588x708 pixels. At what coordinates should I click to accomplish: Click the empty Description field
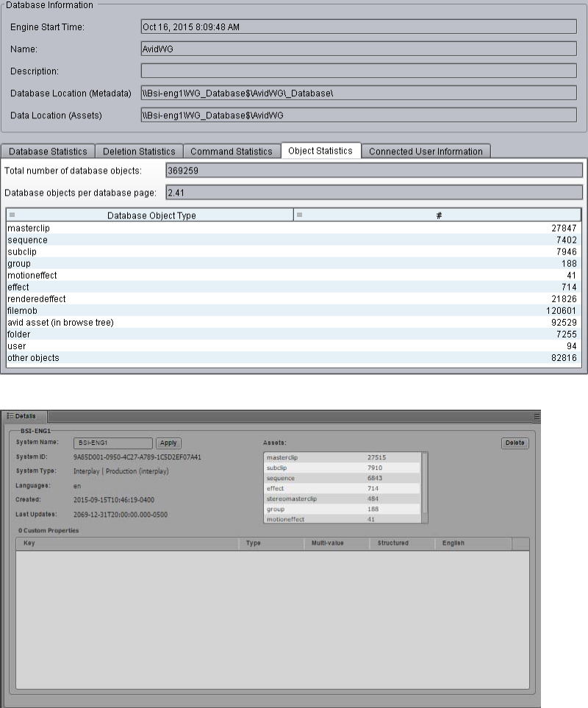(359, 71)
